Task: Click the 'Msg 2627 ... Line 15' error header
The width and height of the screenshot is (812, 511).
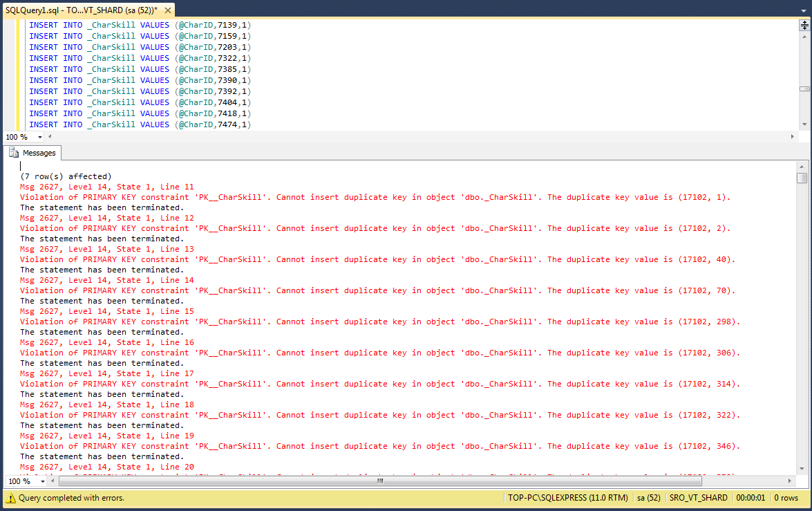Action: 106,311
